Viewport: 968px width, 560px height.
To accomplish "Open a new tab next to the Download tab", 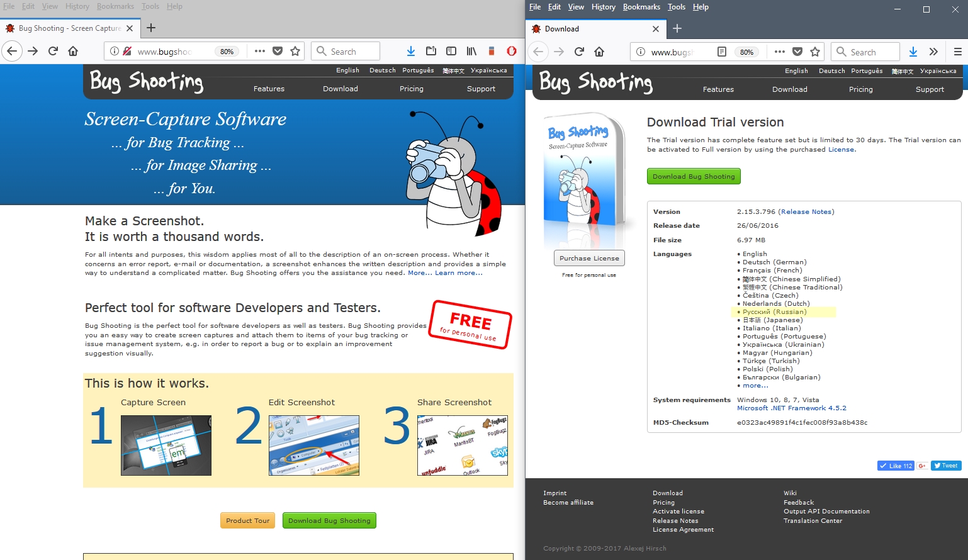I will pyautogui.click(x=677, y=28).
